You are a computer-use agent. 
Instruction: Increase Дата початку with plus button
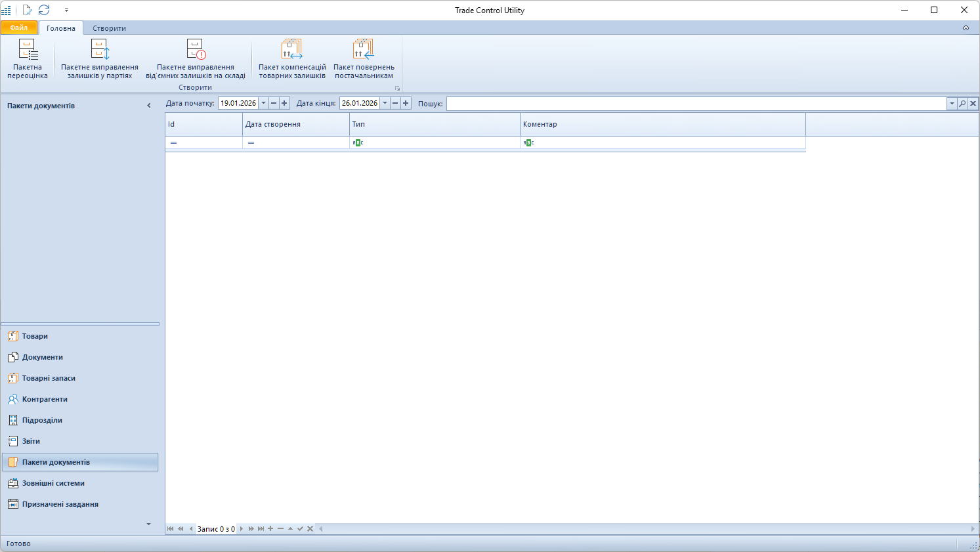pos(284,103)
